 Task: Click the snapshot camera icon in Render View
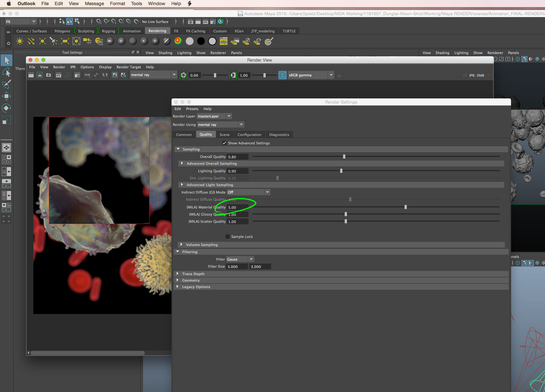49,75
